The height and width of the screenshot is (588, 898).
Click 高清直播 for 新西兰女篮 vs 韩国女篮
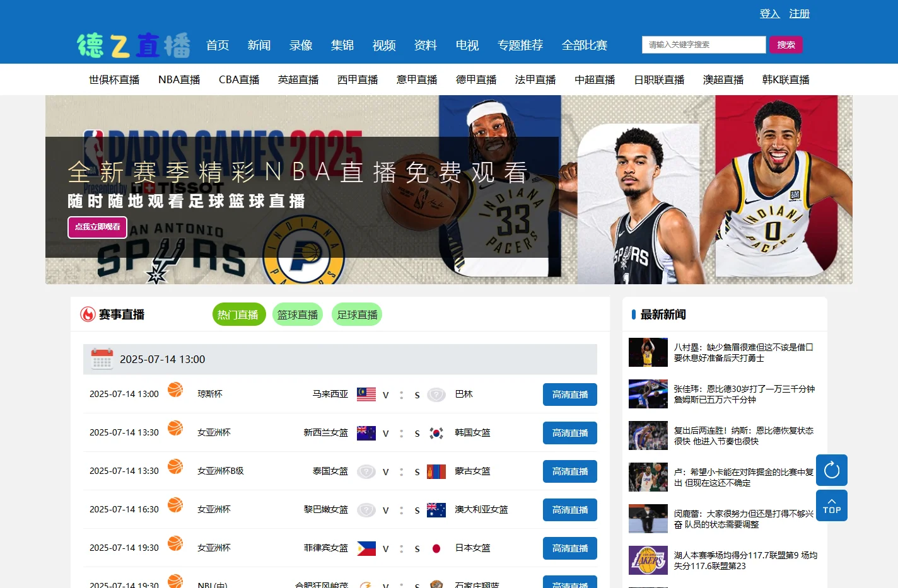(570, 433)
